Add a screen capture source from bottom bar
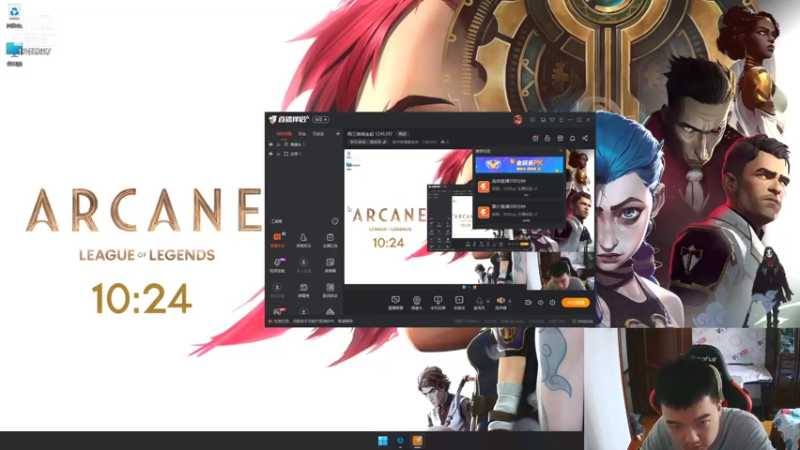The width and height of the screenshot is (800, 450). coord(395,303)
